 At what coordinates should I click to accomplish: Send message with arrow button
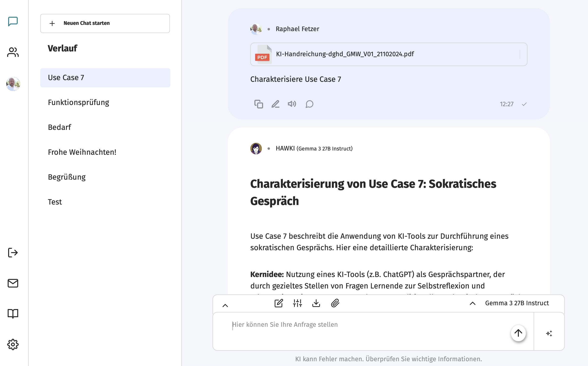[x=518, y=333]
